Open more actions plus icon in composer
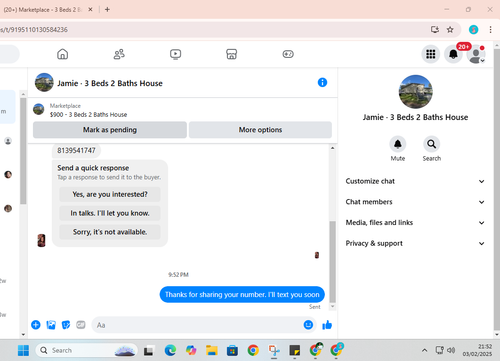The image size is (500, 361). 36,325
